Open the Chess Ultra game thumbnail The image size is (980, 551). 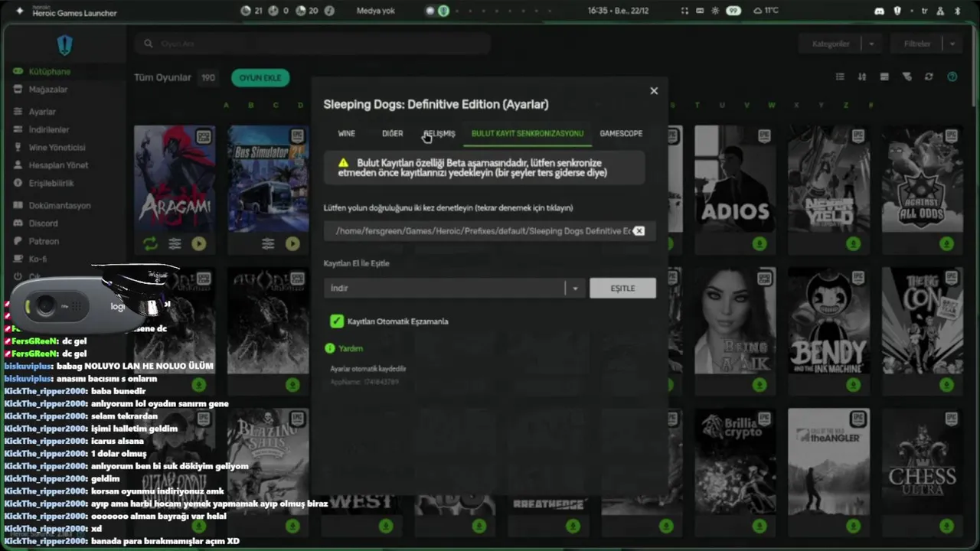tap(922, 461)
